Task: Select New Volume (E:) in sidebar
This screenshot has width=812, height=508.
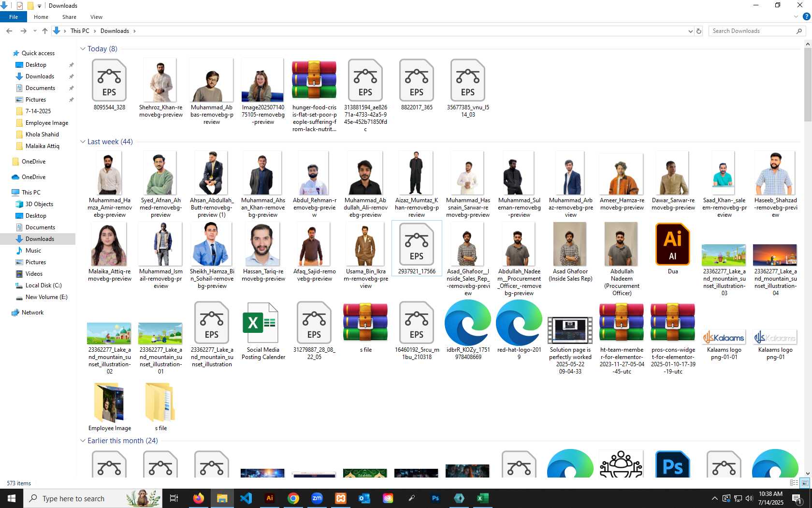Action: [46, 297]
